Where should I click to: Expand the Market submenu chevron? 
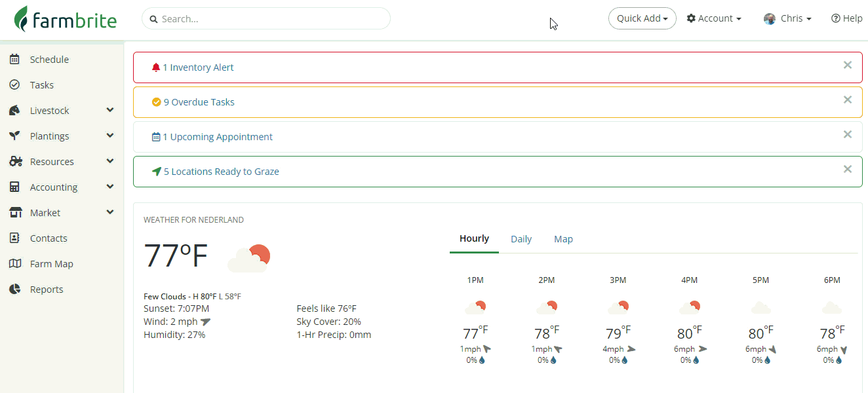[109, 212]
